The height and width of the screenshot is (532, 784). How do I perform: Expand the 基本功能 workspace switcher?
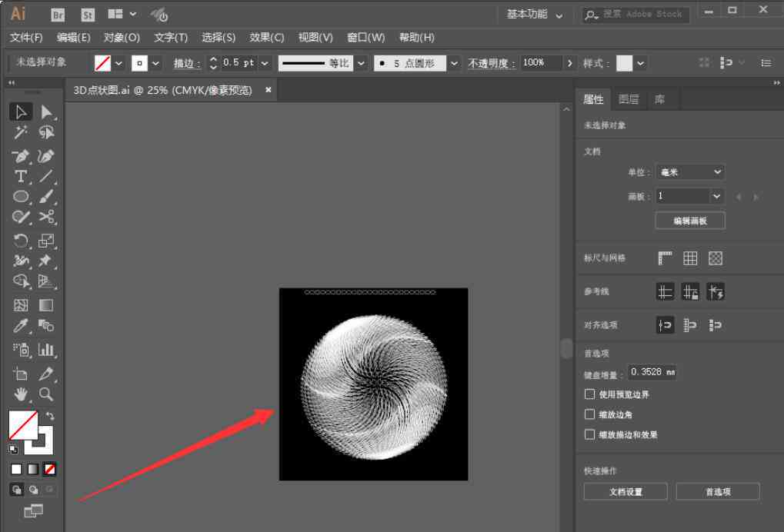click(x=535, y=15)
